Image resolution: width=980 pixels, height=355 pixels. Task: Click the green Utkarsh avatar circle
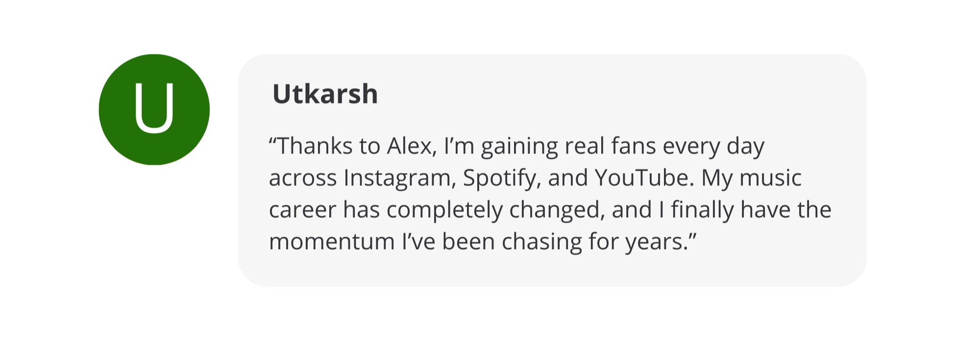(118, 142)
